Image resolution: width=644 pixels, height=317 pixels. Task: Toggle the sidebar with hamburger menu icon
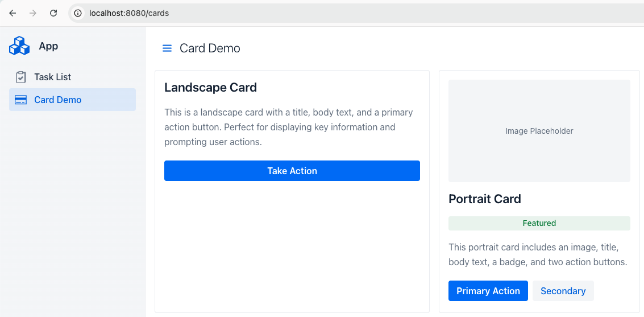coord(167,48)
